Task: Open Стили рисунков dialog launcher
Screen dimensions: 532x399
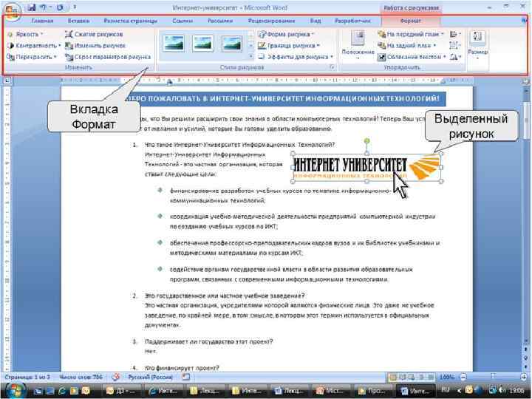Action: click(x=332, y=67)
